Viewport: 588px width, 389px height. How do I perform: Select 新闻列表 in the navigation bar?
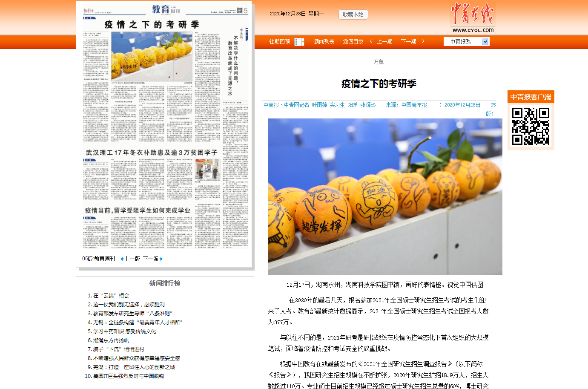point(324,42)
